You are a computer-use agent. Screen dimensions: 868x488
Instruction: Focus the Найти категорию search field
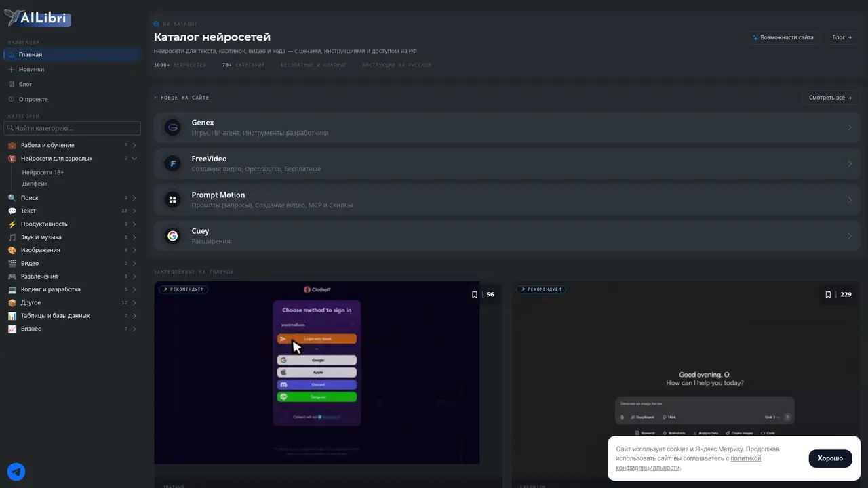pyautogui.click(x=73, y=128)
